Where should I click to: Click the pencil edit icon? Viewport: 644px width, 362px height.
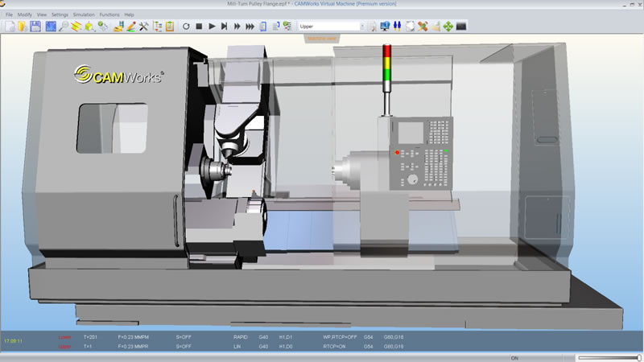(x=131, y=27)
